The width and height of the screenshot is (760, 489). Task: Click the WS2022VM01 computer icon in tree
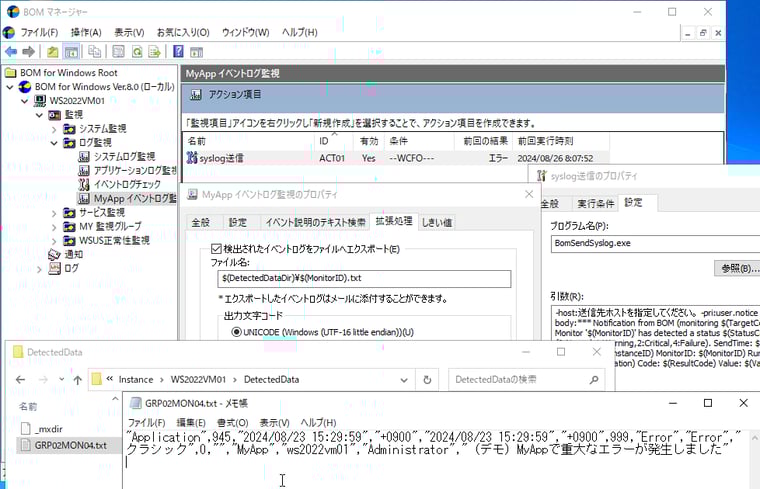click(x=40, y=101)
